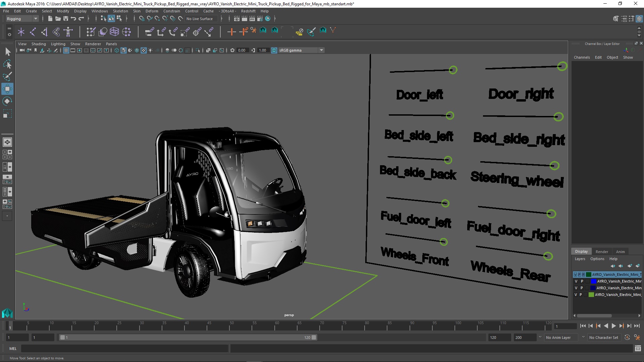Image resolution: width=644 pixels, height=362 pixels.
Task: Click go to end of playback range
Action: pyautogui.click(x=637, y=326)
